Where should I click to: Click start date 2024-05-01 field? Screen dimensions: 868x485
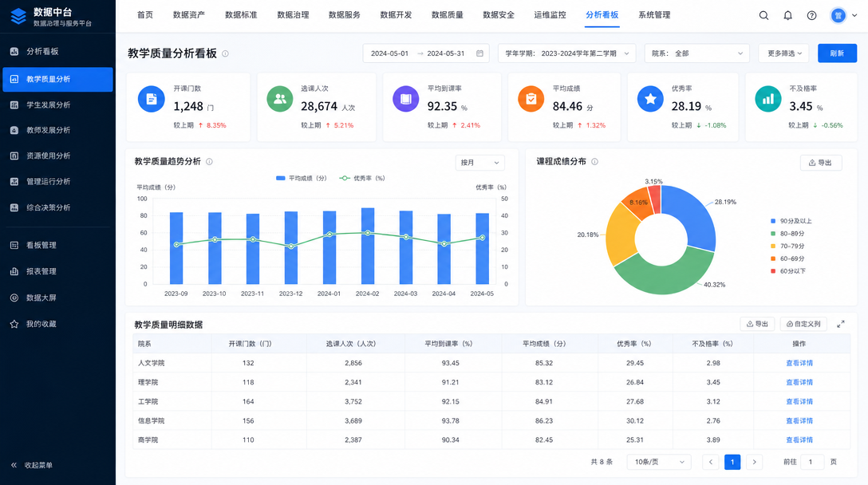tap(389, 53)
